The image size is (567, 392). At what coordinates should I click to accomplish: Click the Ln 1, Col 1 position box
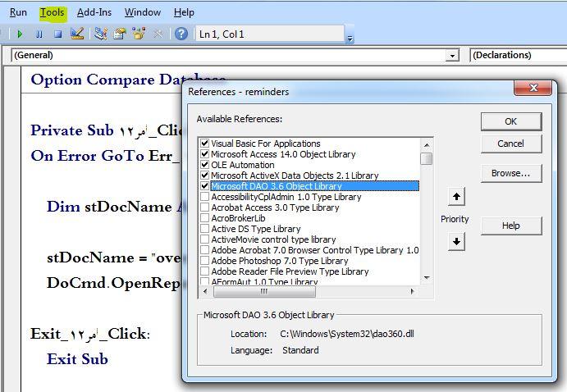pyautogui.click(x=269, y=34)
